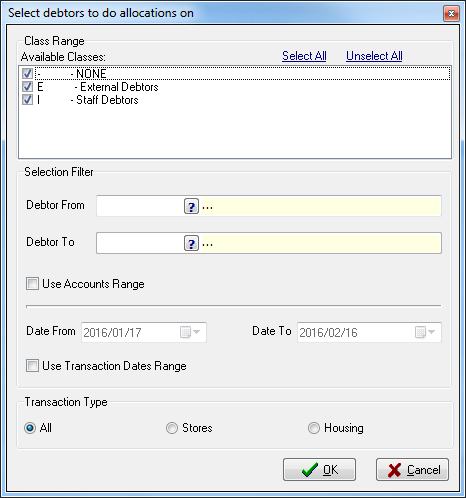Screen dimensions: 466x498
Task: Confirm with the OK button
Action: click(x=319, y=469)
